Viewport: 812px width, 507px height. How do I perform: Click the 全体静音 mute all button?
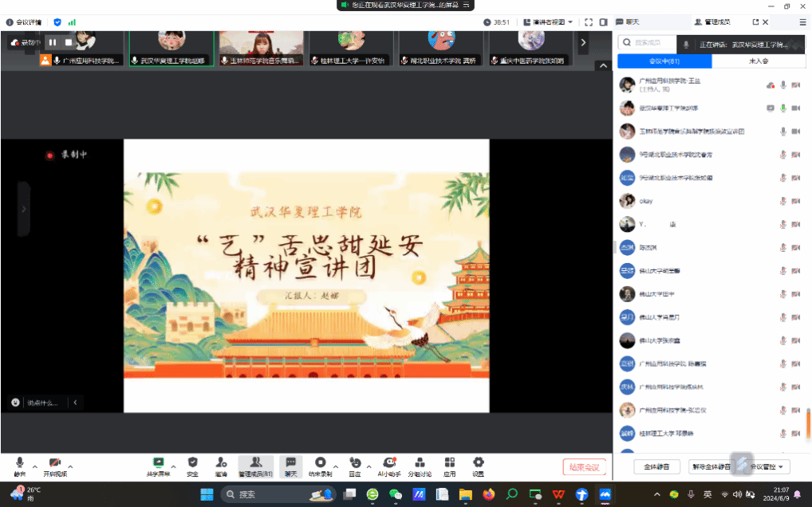pos(656,466)
